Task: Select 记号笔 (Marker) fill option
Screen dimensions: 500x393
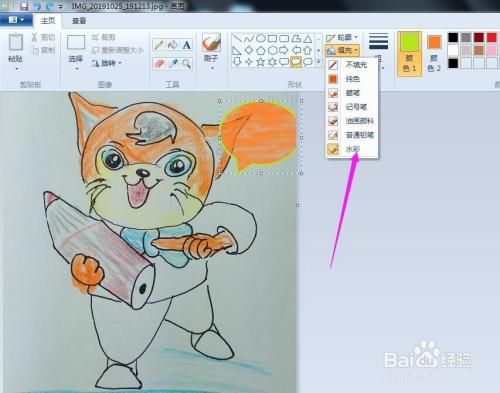Action: [x=352, y=107]
